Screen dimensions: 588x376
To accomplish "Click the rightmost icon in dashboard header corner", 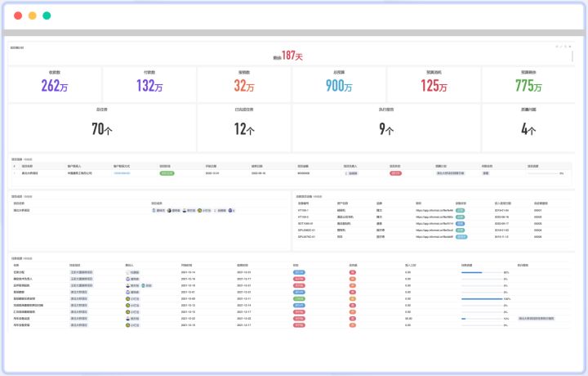I will pyautogui.click(x=570, y=47).
